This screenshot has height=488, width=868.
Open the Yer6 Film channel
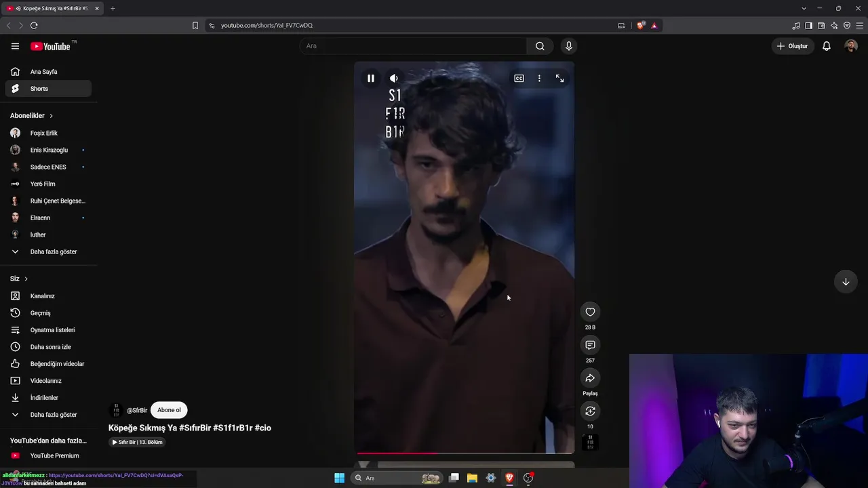coord(48,184)
